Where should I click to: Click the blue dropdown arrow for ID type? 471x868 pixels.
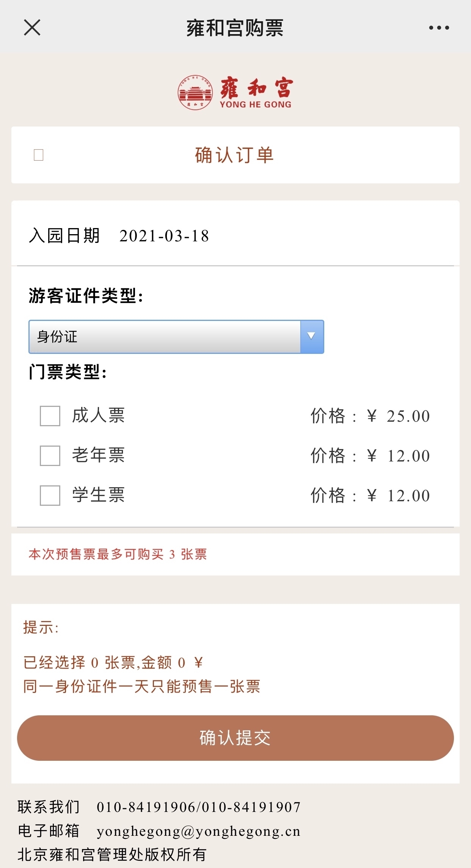(312, 336)
